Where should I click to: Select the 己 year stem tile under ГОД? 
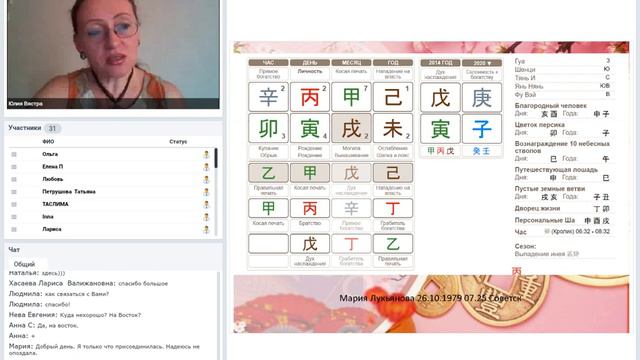[393, 97]
